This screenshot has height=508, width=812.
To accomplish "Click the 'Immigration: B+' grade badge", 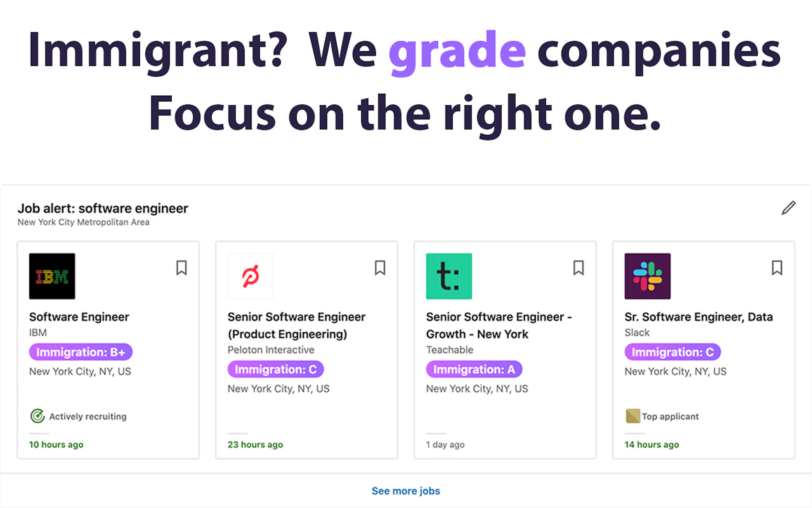I will 81,352.
